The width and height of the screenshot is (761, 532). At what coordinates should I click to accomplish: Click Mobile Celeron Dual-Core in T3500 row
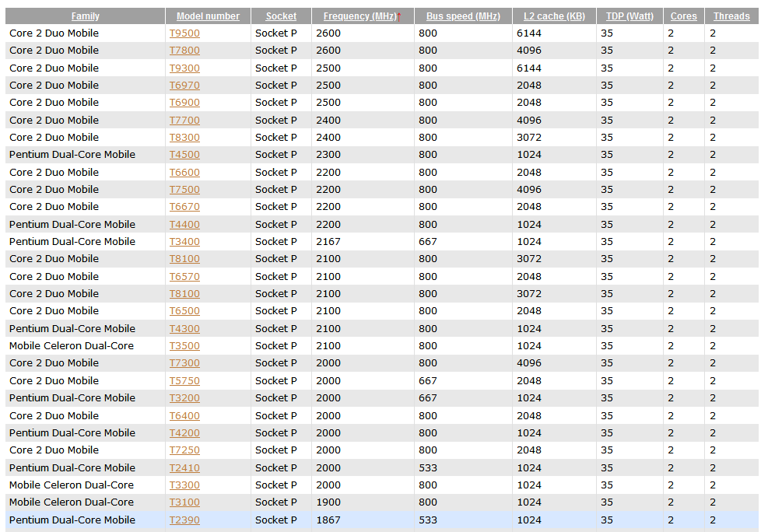[x=72, y=346]
